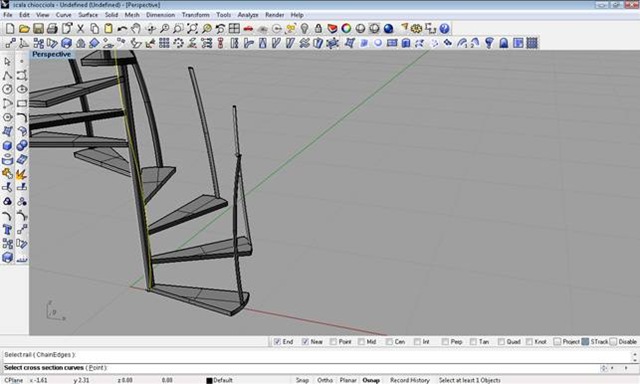This screenshot has height=384, width=640.
Task: Click the Perspective viewport title
Action: [x=51, y=54]
